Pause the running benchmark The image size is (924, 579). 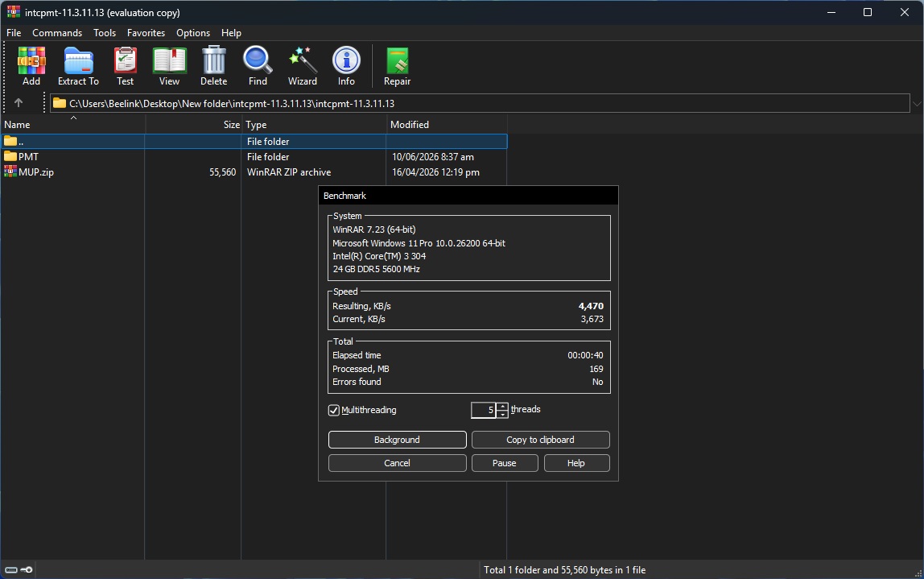pyautogui.click(x=505, y=463)
